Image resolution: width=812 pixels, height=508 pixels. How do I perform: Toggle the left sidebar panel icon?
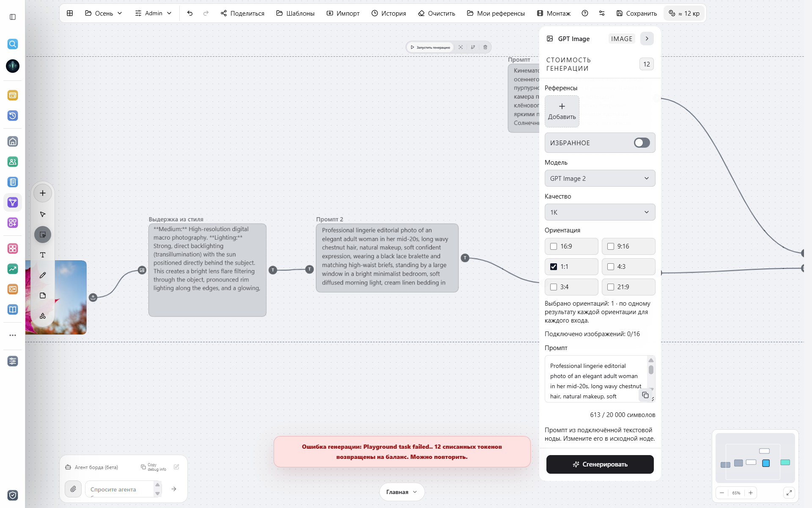click(13, 17)
